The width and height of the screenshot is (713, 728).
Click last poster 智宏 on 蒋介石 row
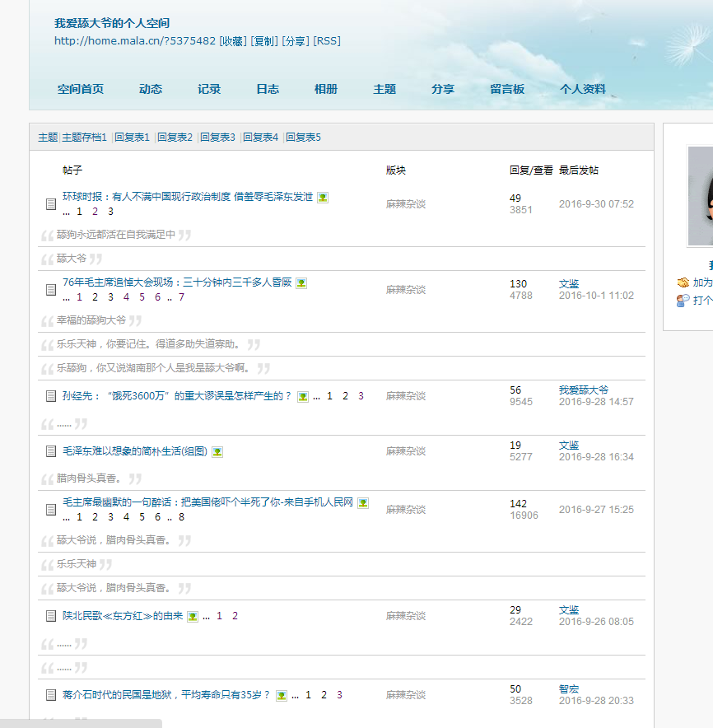pos(569,689)
